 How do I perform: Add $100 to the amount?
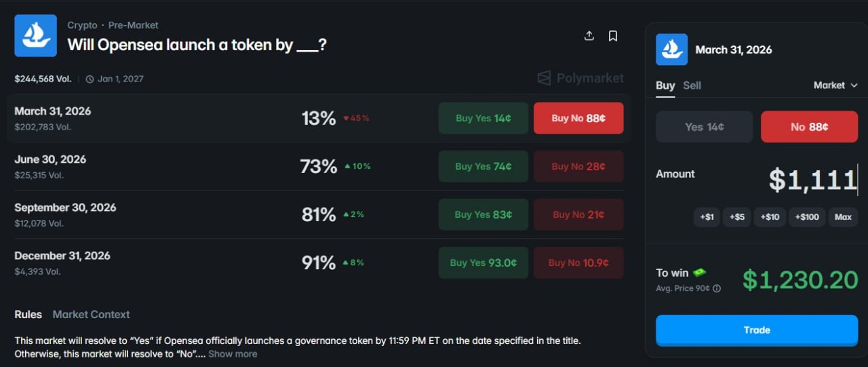805,217
